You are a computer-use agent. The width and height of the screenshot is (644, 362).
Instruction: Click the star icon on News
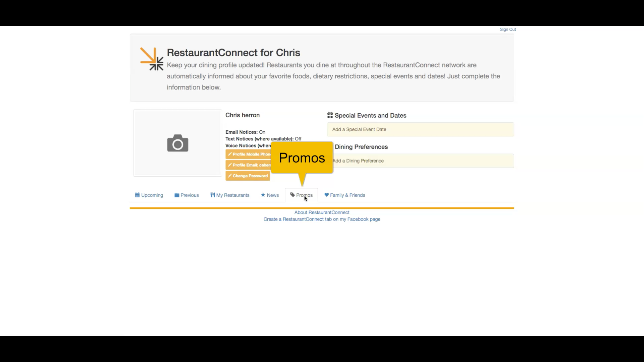(263, 195)
